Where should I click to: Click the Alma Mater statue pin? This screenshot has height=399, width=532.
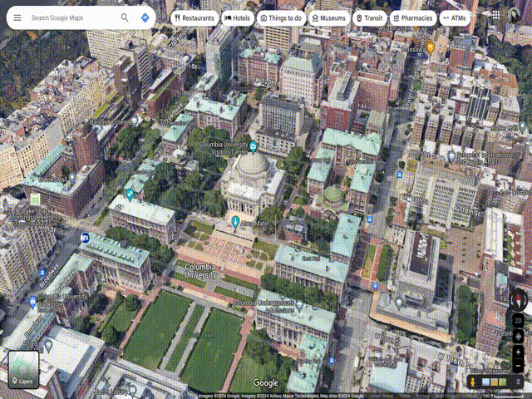click(x=235, y=222)
